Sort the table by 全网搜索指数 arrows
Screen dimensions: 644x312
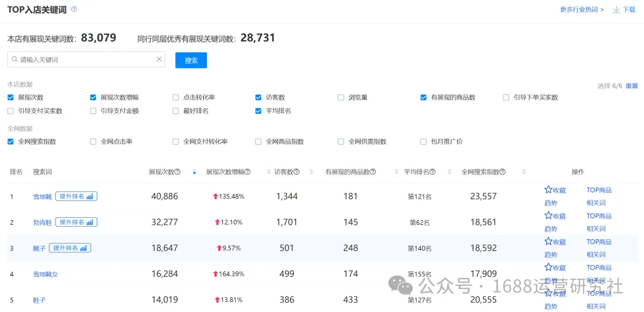524,172
